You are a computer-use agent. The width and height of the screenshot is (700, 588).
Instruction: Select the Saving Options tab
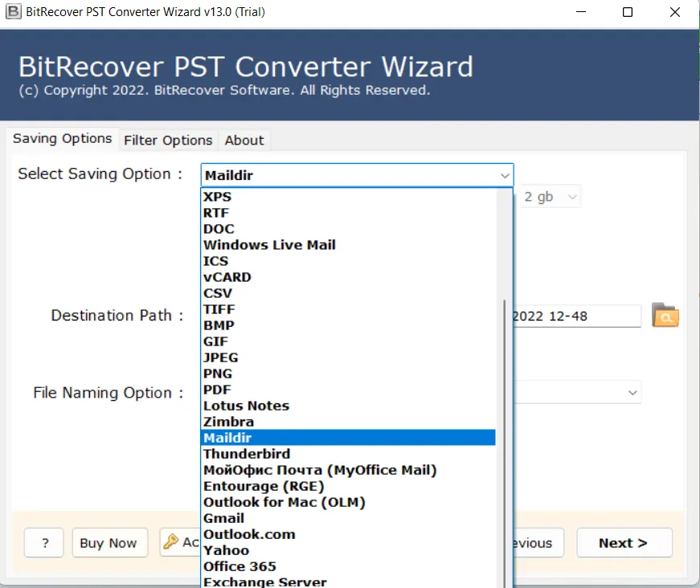pos(62,138)
